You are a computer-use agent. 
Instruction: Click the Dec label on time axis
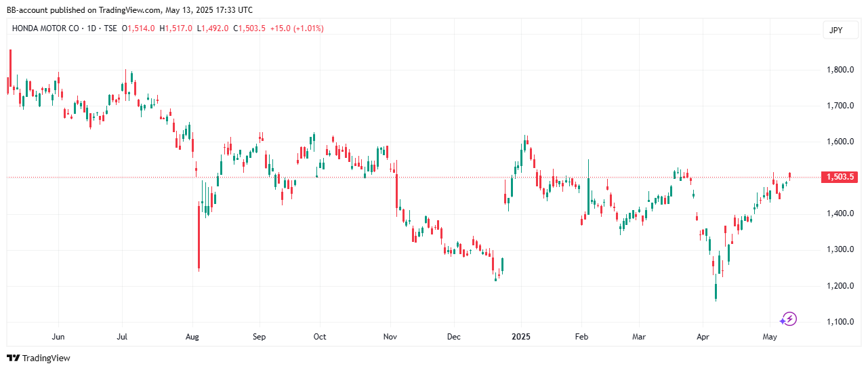point(454,337)
